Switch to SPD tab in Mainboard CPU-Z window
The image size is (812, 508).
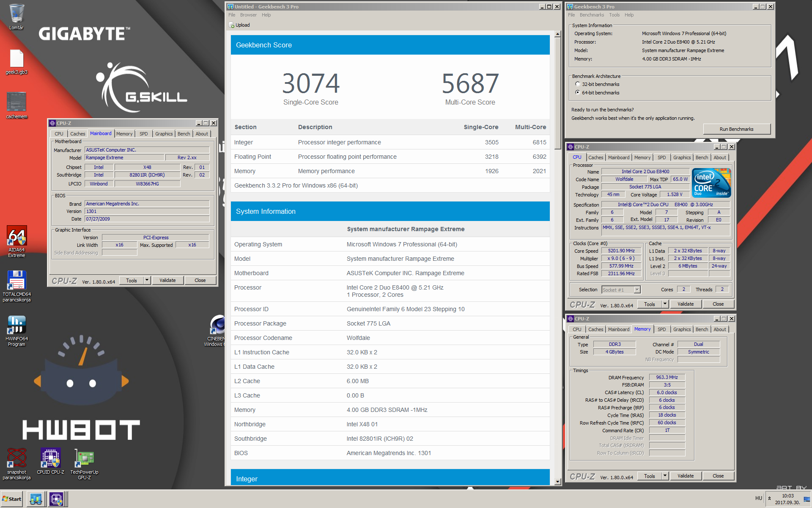(x=144, y=134)
